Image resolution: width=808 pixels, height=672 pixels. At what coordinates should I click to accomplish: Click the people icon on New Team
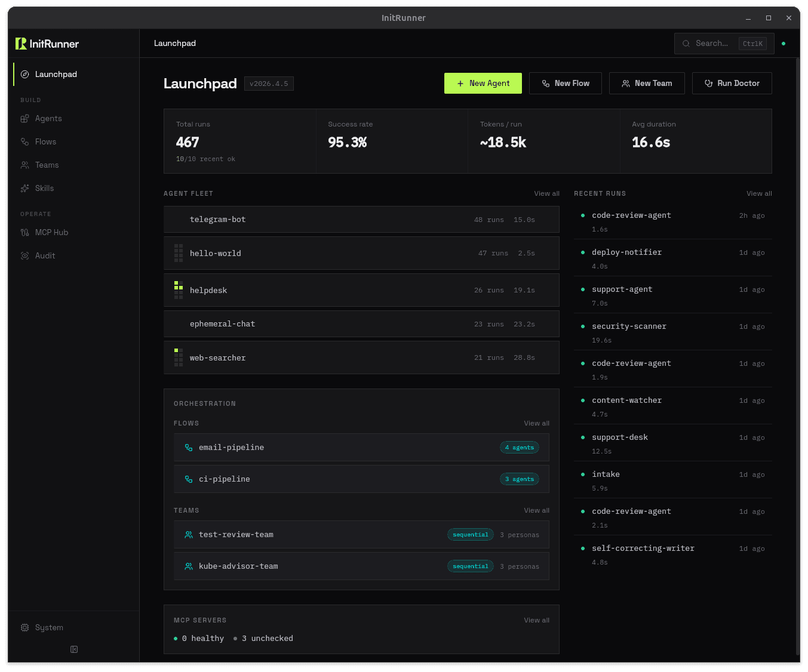coord(626,84)
